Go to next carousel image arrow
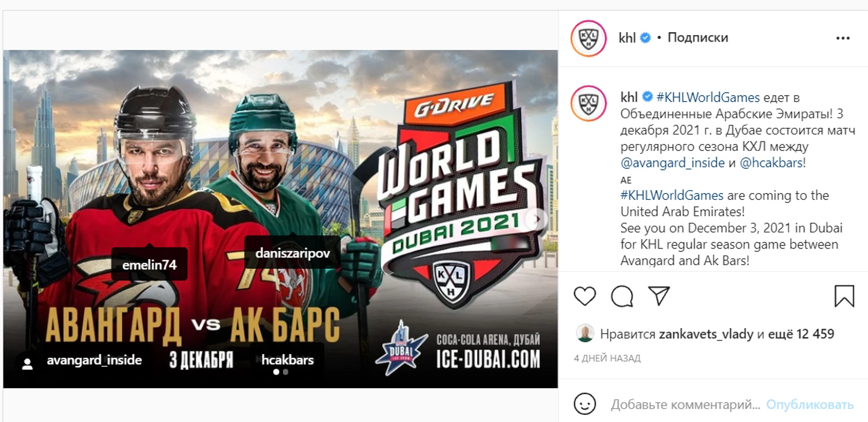This screenshot has width=868, height=422. (537, 219)
